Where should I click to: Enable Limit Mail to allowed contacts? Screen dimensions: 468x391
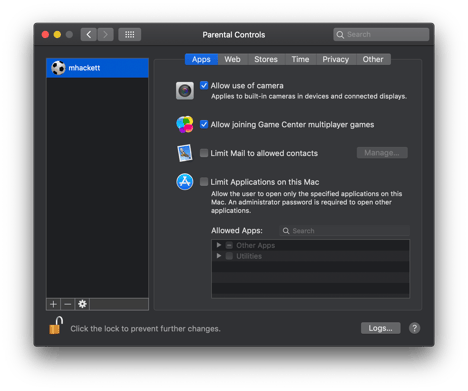(x=204, y=153)
